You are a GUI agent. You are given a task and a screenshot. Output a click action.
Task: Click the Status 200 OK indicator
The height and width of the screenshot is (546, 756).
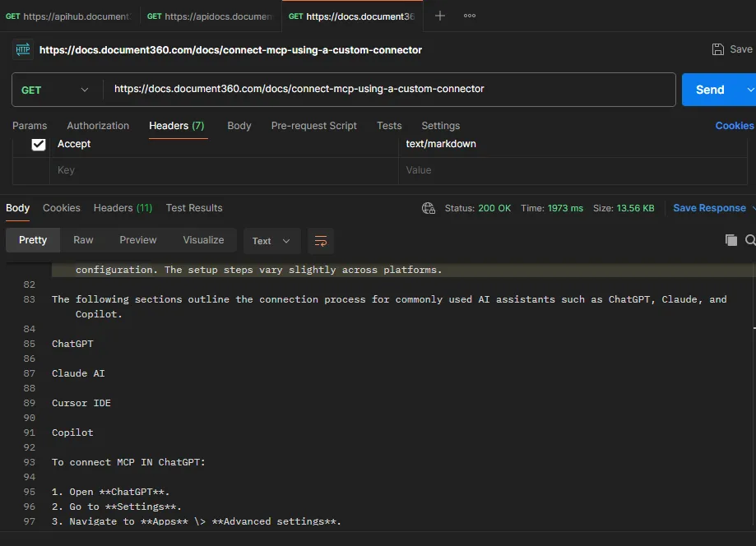point(477,208)
